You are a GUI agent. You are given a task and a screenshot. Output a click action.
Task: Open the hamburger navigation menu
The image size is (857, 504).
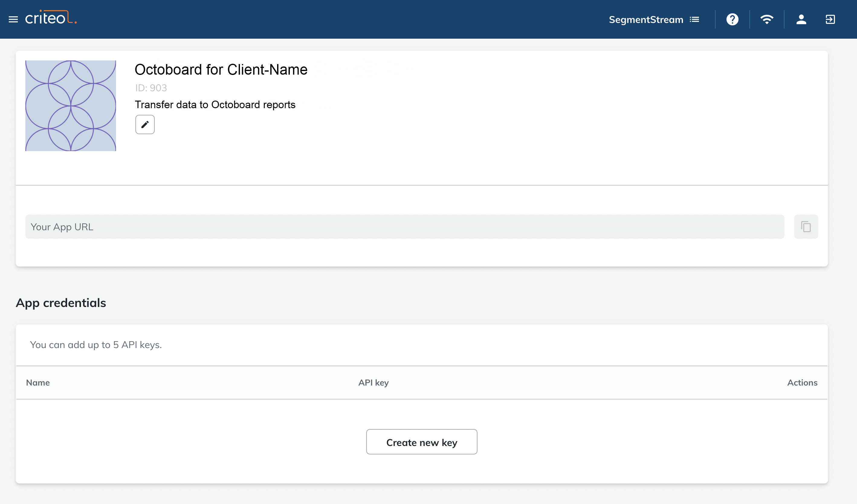coord(13,19)
